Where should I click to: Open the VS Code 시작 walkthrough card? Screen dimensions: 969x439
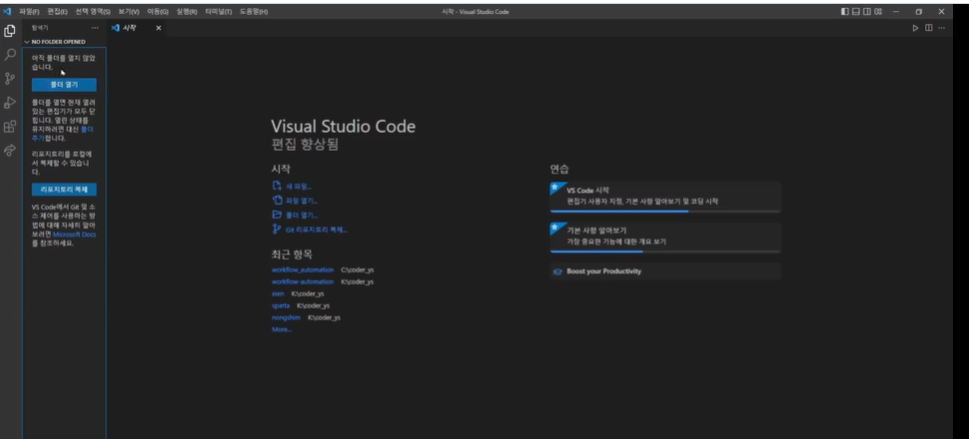pos(665,197)
